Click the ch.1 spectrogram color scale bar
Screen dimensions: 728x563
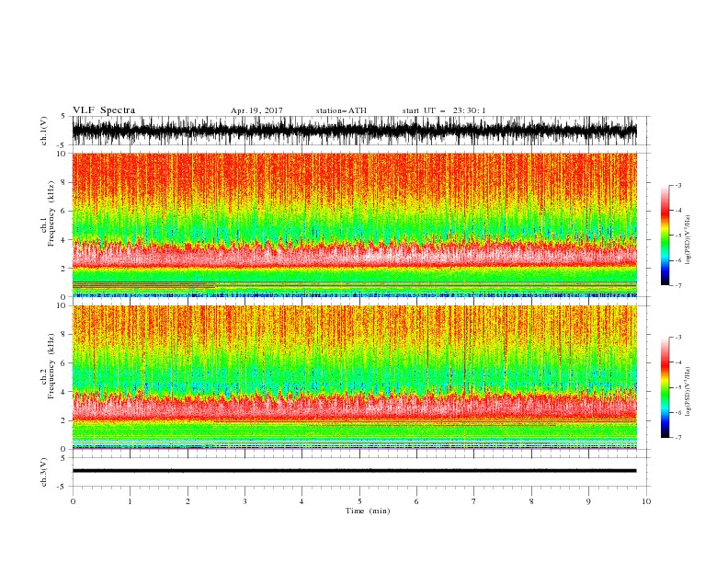pyautogui.click(x=665, y=236)
